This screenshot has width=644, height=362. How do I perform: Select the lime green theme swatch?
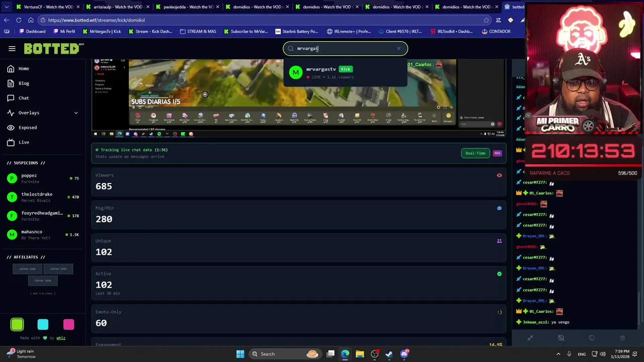pos(17,324)
